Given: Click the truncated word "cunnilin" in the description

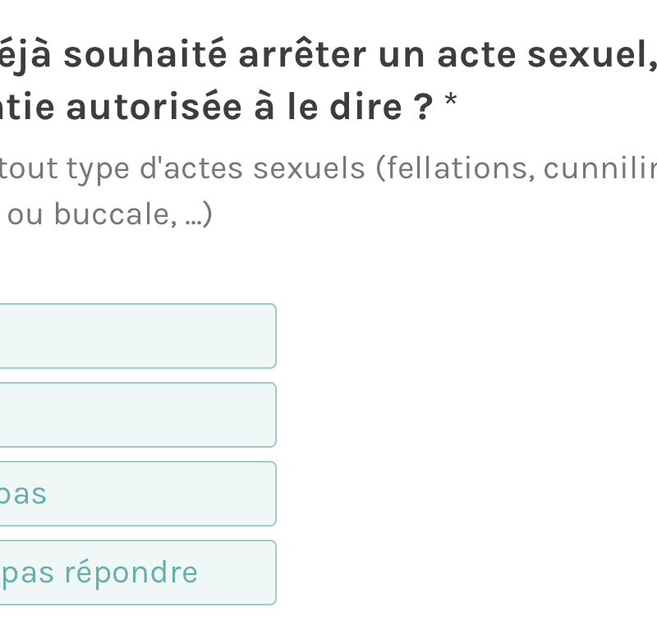Looking at the screenshot, I should point(613,168).
